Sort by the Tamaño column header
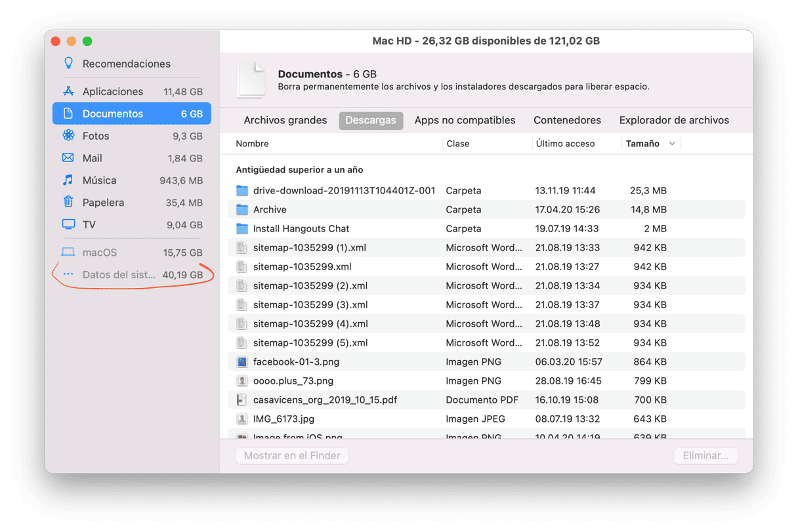Screen dimensions: 798x532 point(642,144)
